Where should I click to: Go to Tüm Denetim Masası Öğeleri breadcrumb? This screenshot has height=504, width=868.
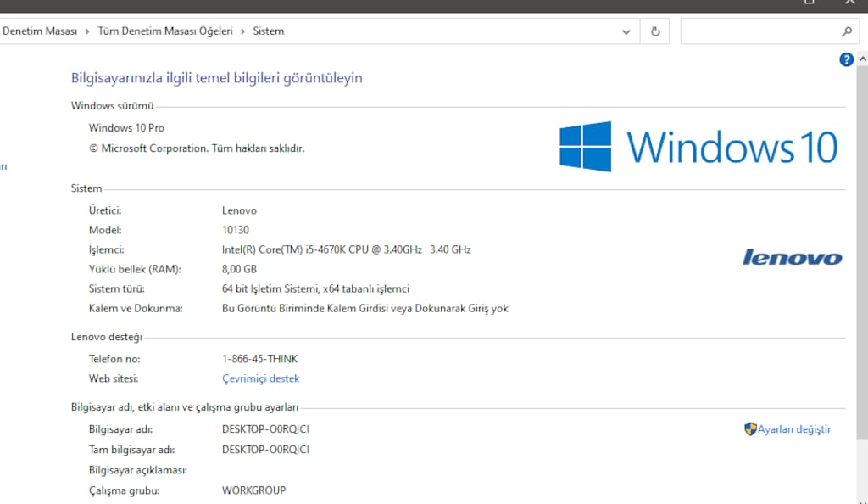(x=165, y=31)
